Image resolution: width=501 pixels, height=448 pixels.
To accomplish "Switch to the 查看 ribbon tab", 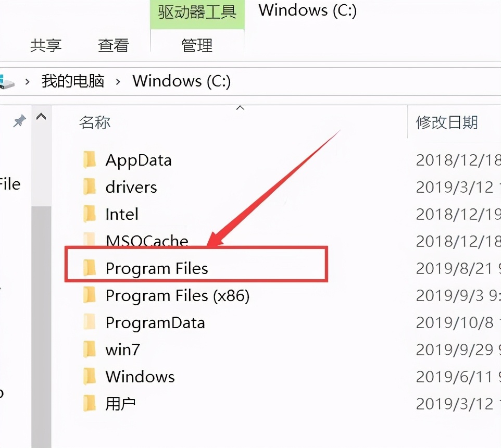I will click(x=114, y=46).
